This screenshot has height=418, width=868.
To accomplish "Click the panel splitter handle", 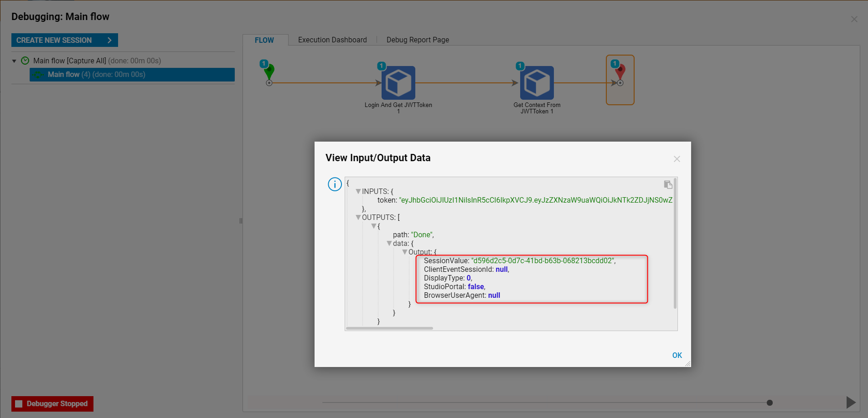I will coord(241,221).
